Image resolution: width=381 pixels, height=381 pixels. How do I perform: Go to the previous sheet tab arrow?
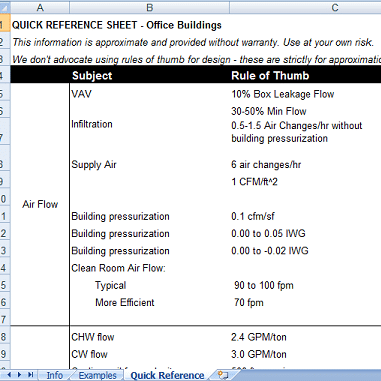point(9,375)
